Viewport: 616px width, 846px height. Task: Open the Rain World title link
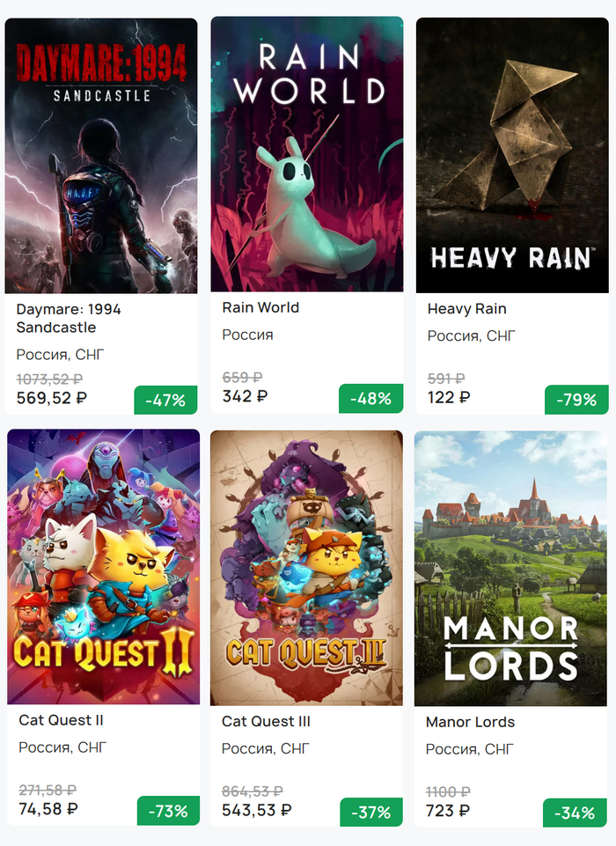click(x=260, y=307)
